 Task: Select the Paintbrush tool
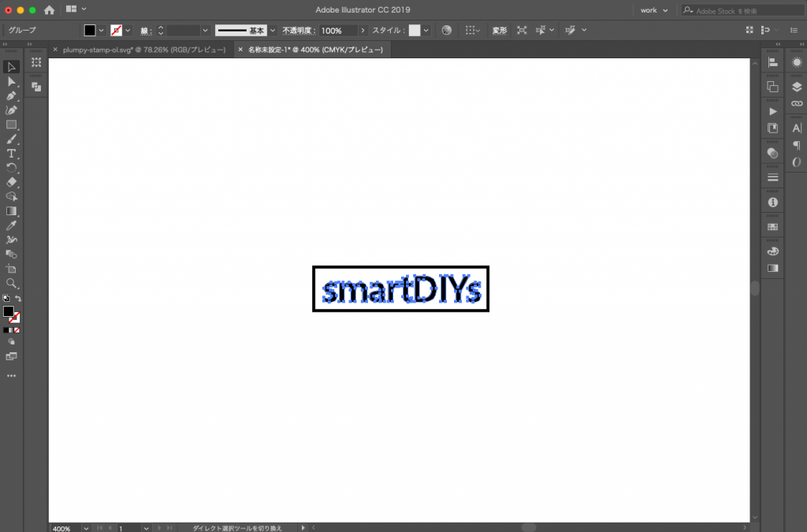(11, 139)
